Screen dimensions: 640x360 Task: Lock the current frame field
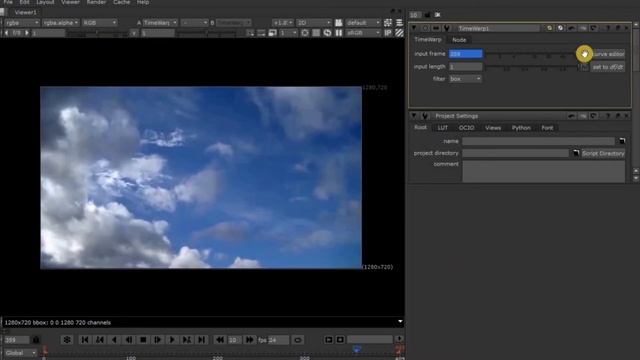click(36, 340)
